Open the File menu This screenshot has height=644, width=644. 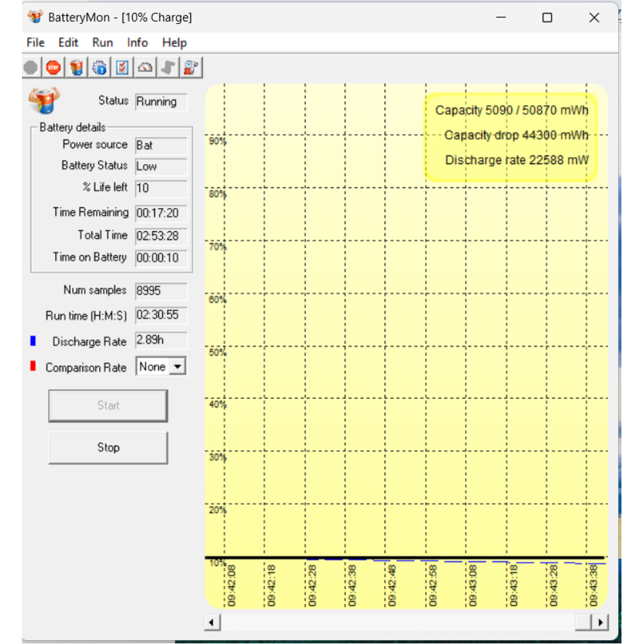pyautogui.click(x=35, y=43)
